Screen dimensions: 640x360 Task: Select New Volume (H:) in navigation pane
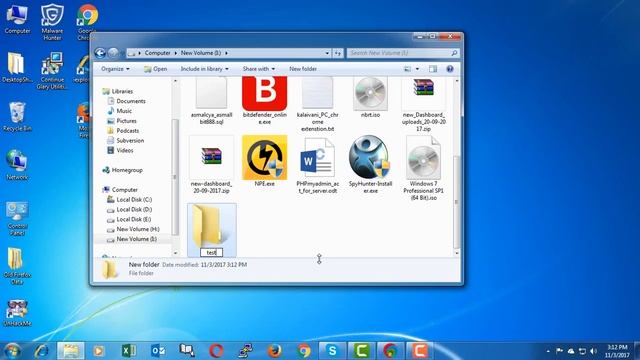138,229
